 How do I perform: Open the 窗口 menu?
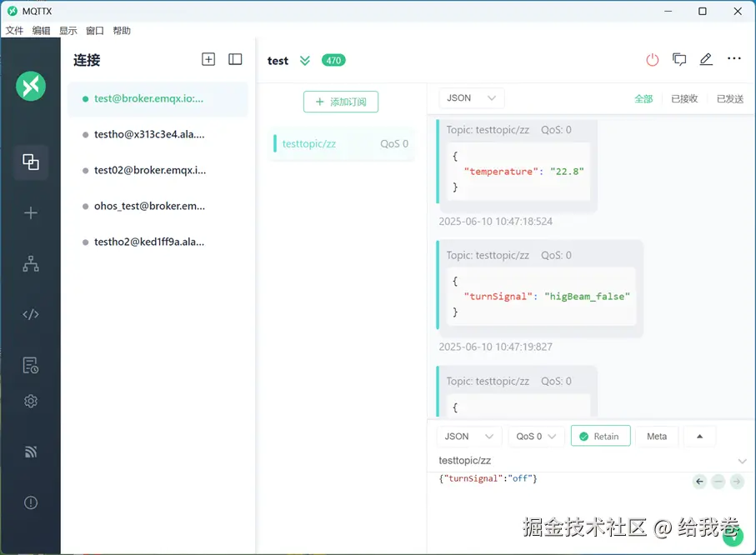(94, 31)
